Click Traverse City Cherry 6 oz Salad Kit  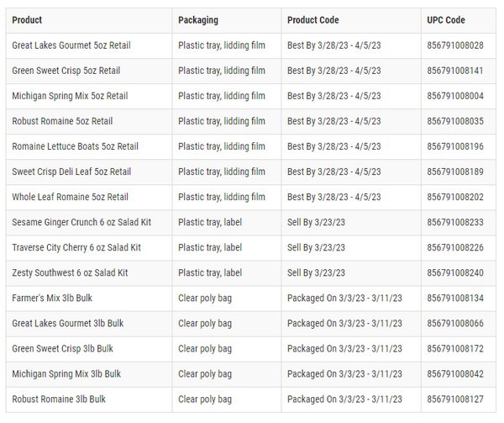coord(76,247)
